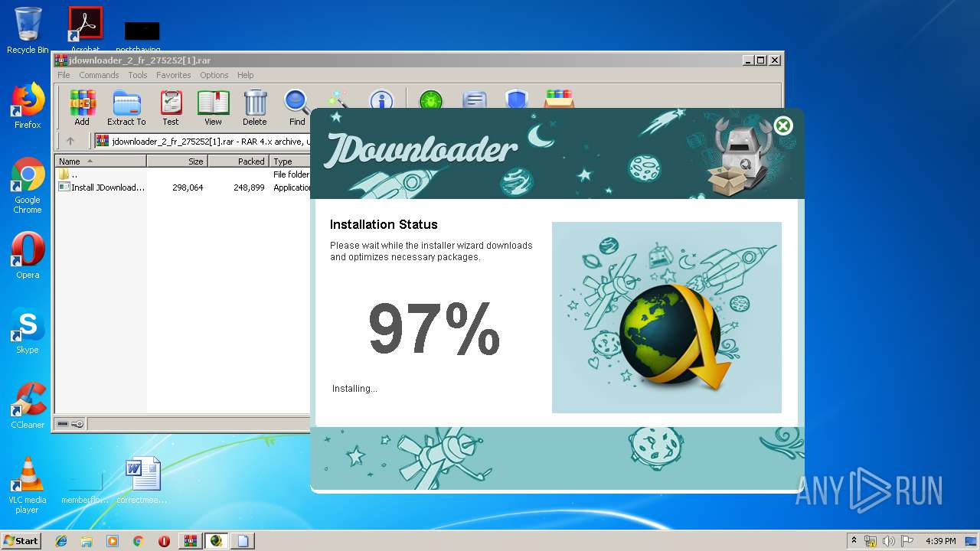Open the File menu in WinRAR
Image resolution: width=980 pixels, height=551 pixels.
[x=64, y=75]
